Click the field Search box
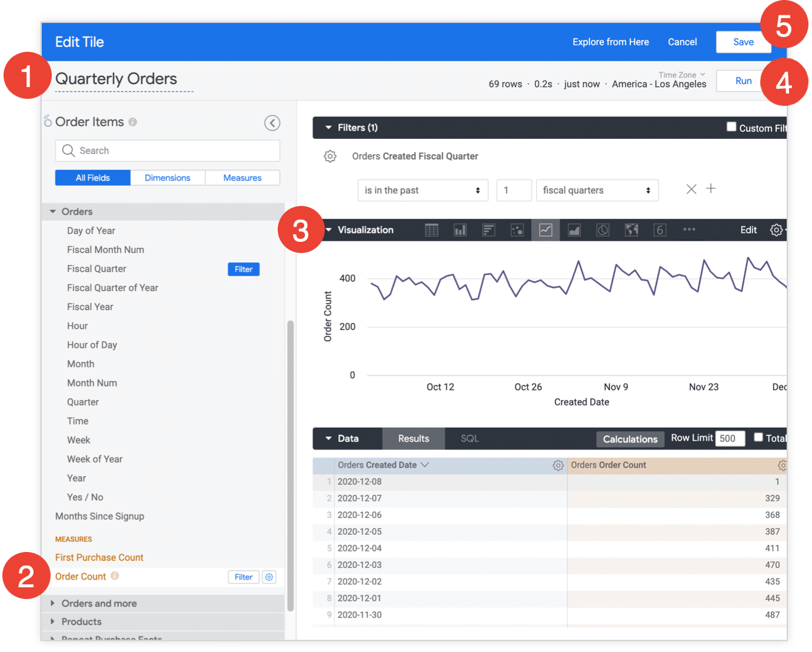Screen dimensions: 812x652 point(168,151)
